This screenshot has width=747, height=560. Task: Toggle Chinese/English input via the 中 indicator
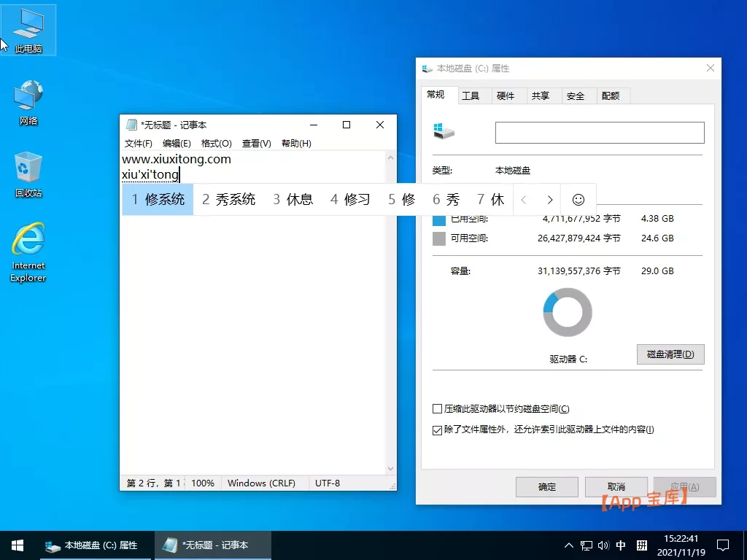pos(621,545)
